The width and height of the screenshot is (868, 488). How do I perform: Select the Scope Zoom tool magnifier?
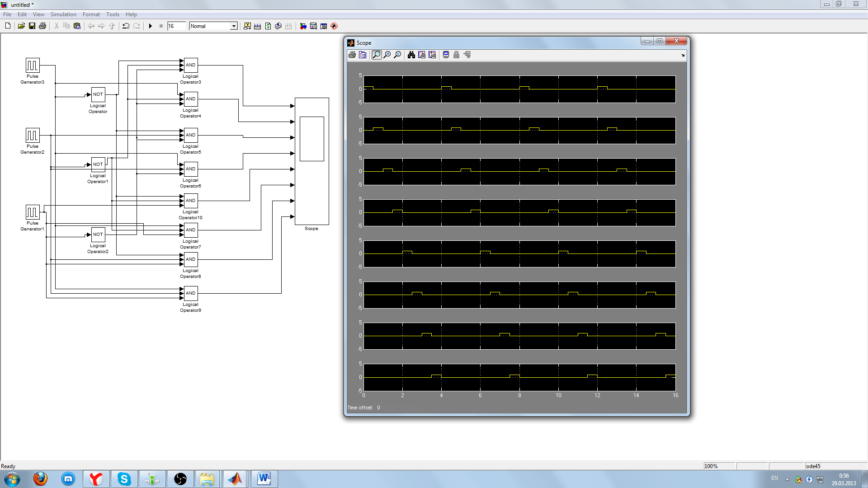pyautogui.click(x=377, y=55)
